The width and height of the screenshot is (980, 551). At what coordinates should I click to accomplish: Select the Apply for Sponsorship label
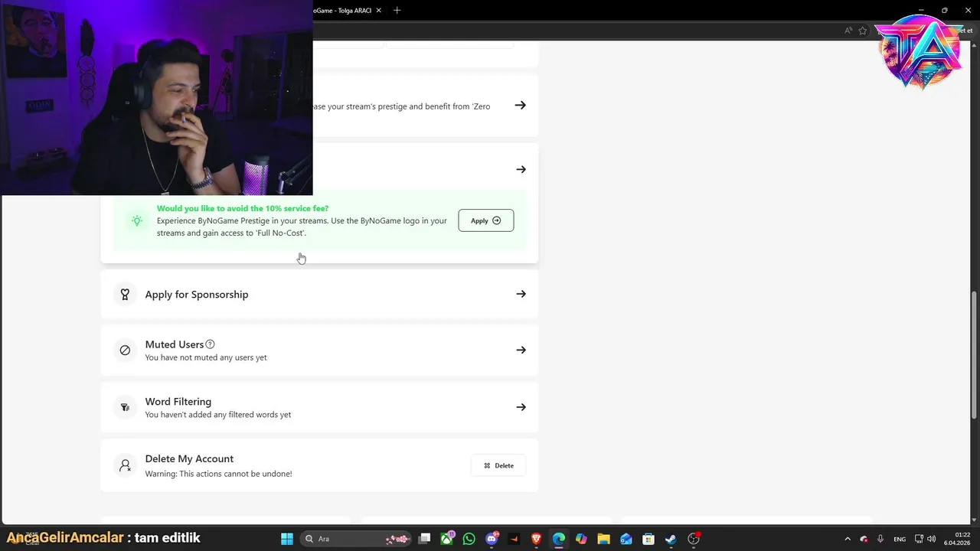click(x=197, y=294)
